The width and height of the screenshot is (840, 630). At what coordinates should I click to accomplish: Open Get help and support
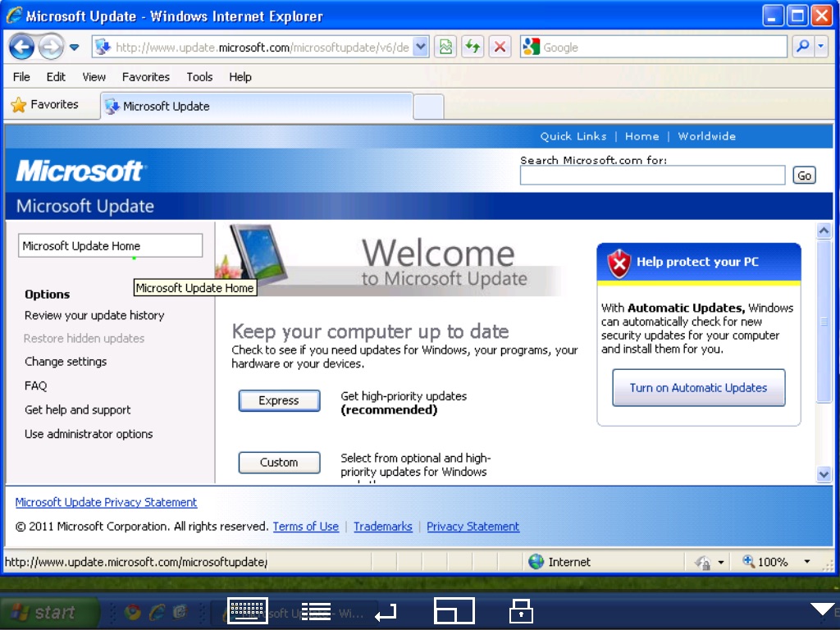pos(77,410)
